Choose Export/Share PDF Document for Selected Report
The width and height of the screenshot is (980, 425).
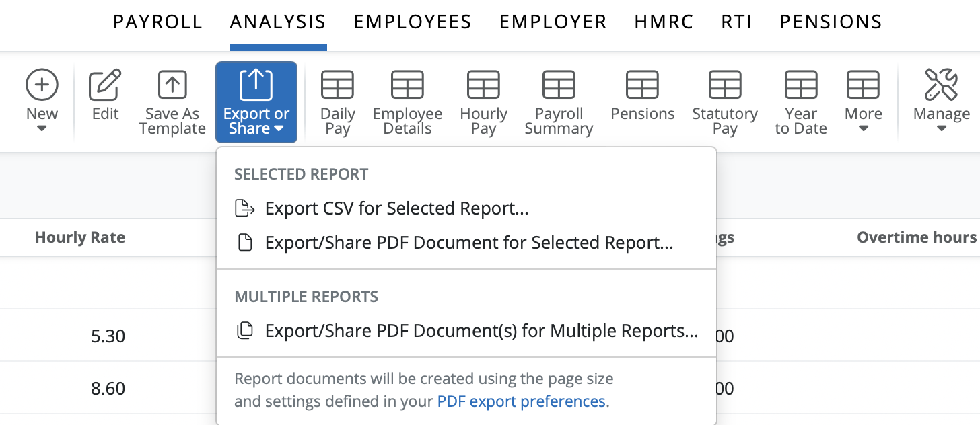pos(468,243)
